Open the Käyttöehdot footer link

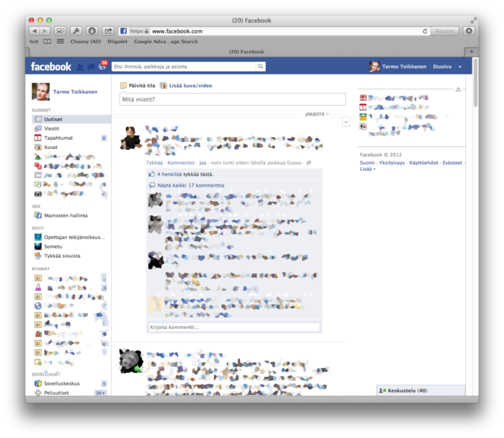tap(424, 163)
